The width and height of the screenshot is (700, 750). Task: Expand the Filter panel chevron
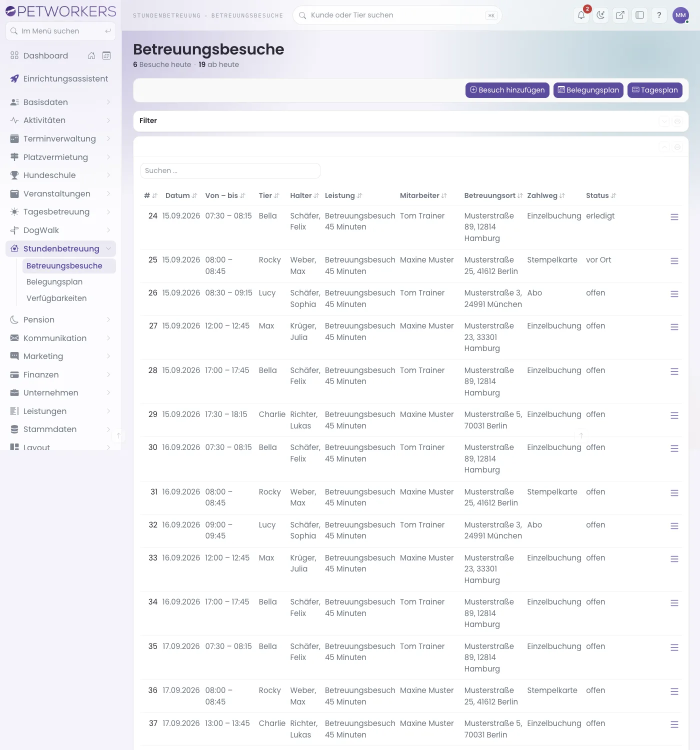[664, 121]
